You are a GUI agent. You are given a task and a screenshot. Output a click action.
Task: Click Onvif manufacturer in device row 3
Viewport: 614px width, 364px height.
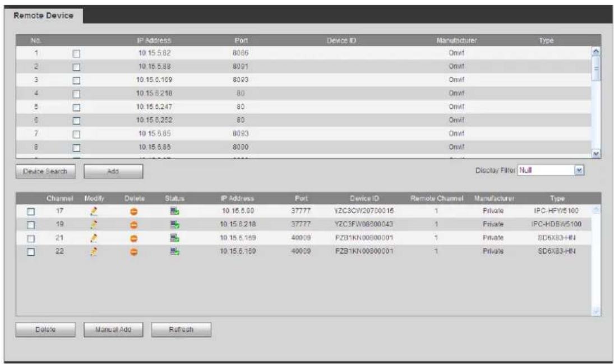point(456,80)
